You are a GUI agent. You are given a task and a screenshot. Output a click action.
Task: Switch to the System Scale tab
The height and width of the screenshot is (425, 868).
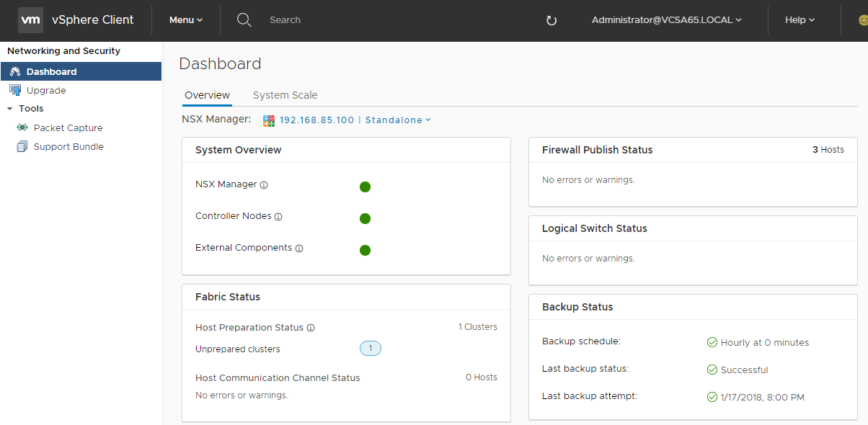285,95
